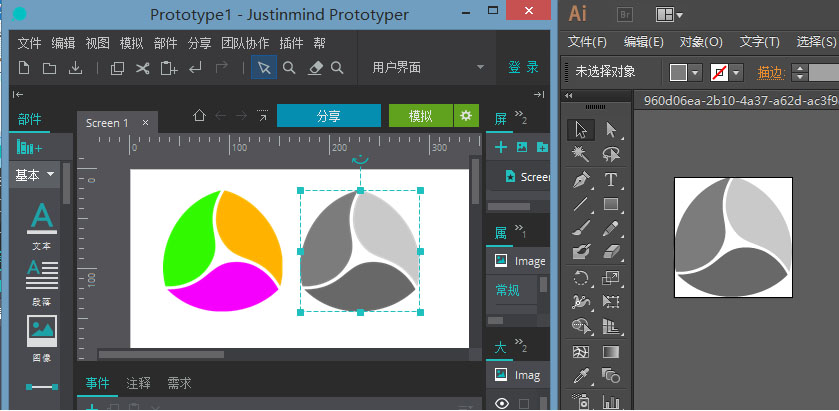The height and width of the screenshot is (411, 839).
Task: Select the Rotate tool in Illustrator
Action: pos(581,277)
